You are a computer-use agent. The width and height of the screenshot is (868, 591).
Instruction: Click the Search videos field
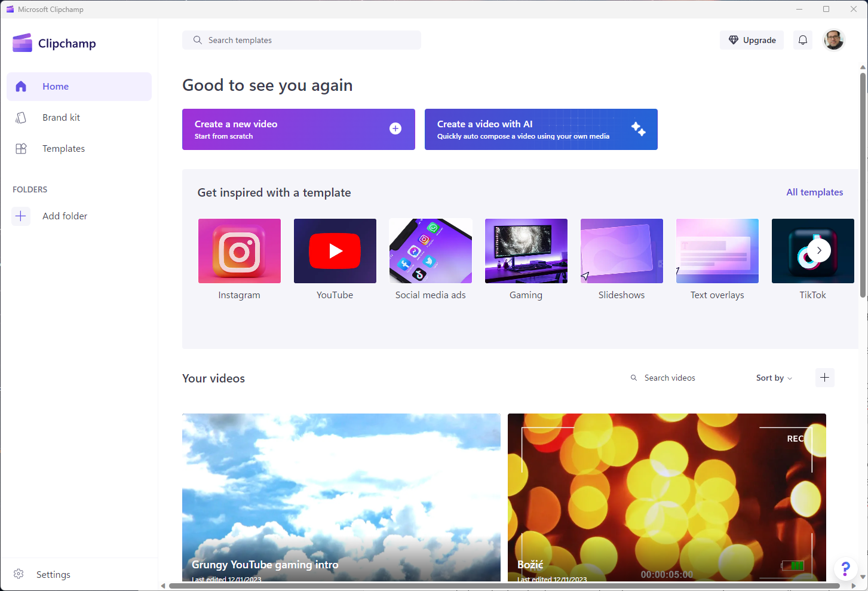click(x=685, y=378)
